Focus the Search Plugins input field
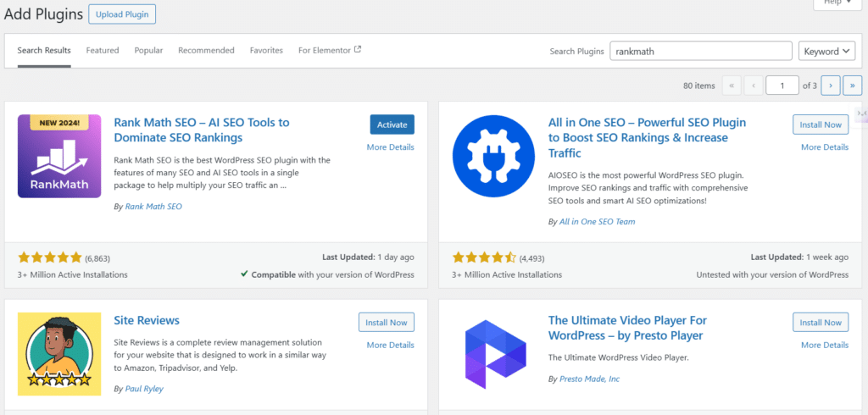Viewport: 868px width, 415px height. pyautogui.click(x=701, y=51)
